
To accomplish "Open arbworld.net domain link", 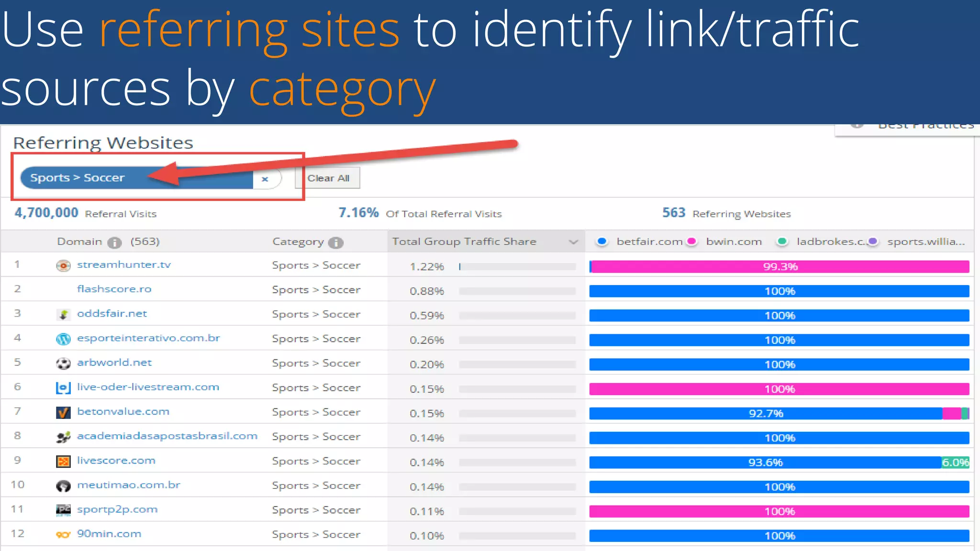I will [114, 362].
